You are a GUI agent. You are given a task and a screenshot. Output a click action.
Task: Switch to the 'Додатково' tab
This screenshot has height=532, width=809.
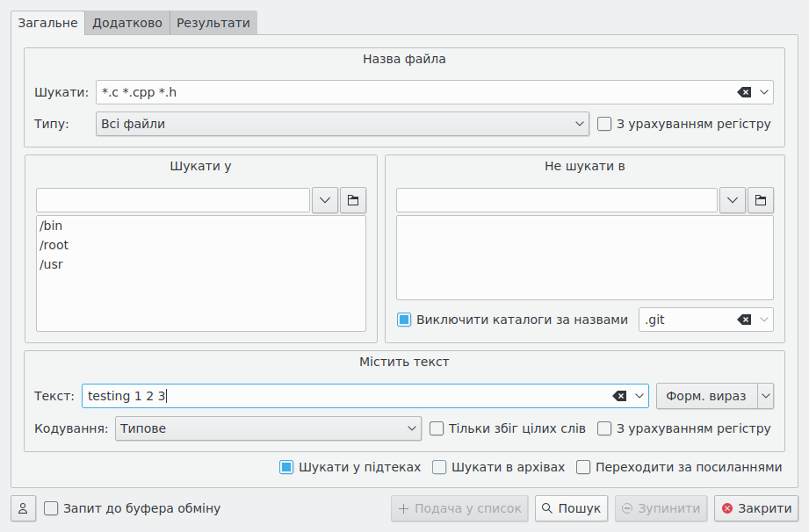[127, 23]
